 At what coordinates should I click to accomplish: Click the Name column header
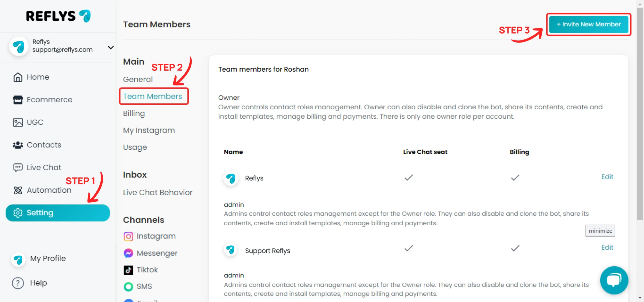pyautogui.click(x=233, y=152)
